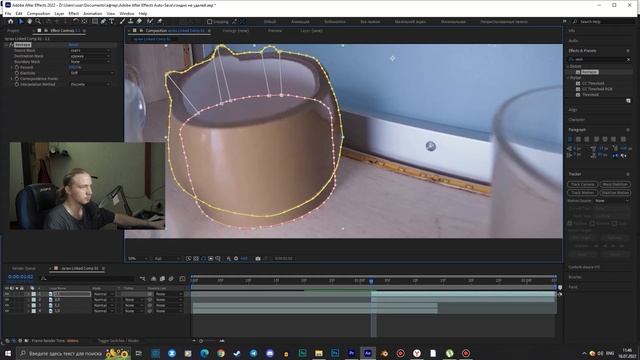Click the Windows Start button
Screen dimensions: 640x360
(x=8, y=353)
